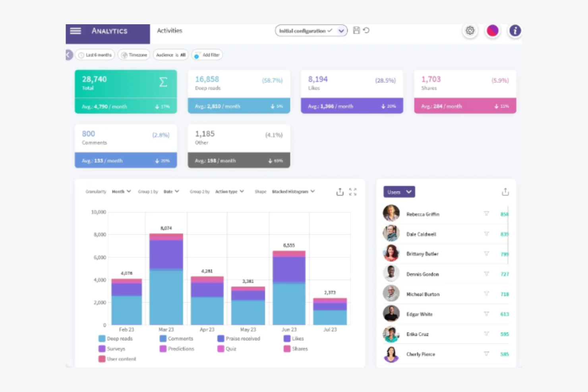The width and height of the screenshot is (588, 392).
Task: Add a new filter
Action: tap(207, 55)
